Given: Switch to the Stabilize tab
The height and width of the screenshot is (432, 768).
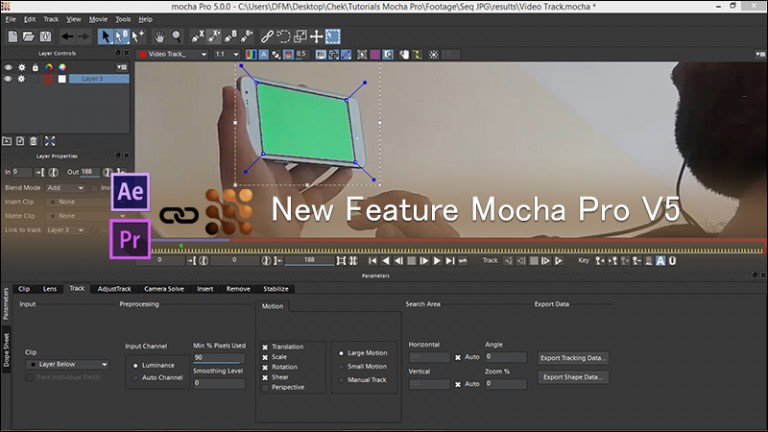Looking at the screenshot, I should click(x=276, y=289).
